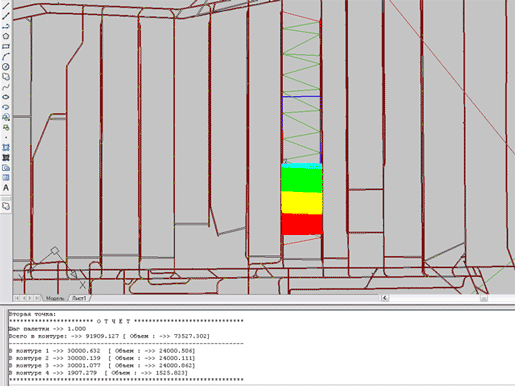
Task: Select the yellow filled contour region
Action: pyautogui.click(x=302, y=203)
